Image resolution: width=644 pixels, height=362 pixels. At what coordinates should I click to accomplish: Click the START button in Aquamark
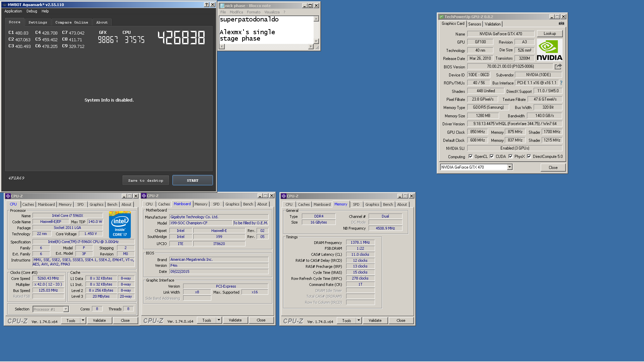[x=193, y=180]
